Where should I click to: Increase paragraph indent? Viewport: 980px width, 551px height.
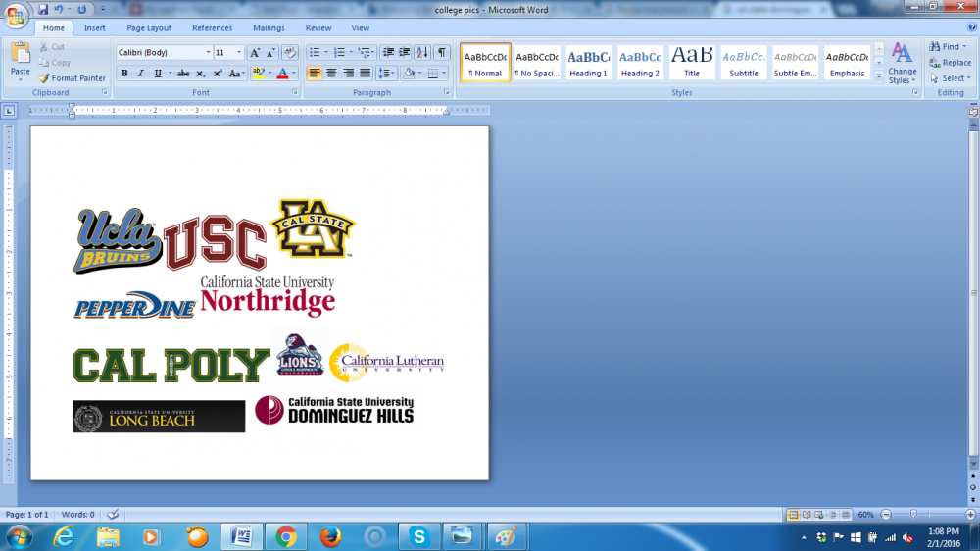[x=405, y=53]
